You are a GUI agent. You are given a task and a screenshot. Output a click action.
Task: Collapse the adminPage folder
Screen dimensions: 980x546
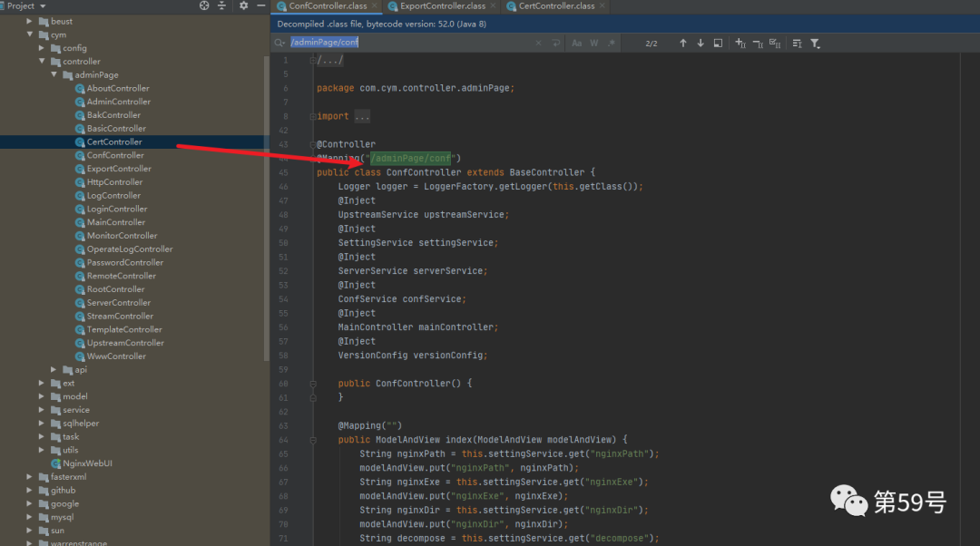coord(54,74)
